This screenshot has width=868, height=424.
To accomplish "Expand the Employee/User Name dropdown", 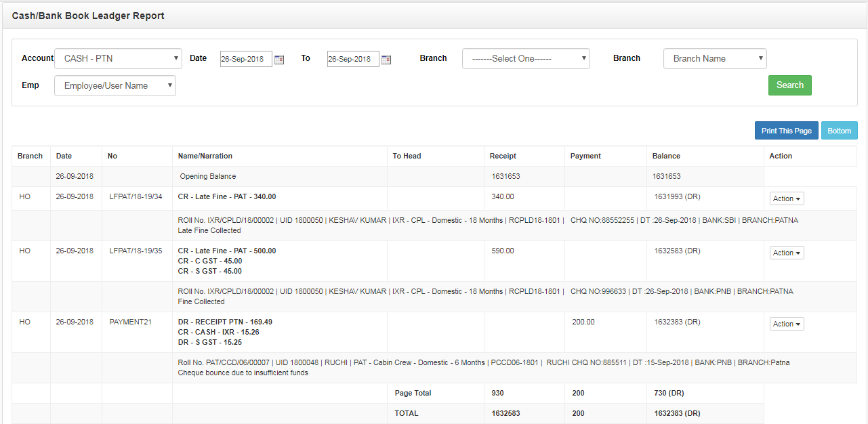I will tap(115, 85).
